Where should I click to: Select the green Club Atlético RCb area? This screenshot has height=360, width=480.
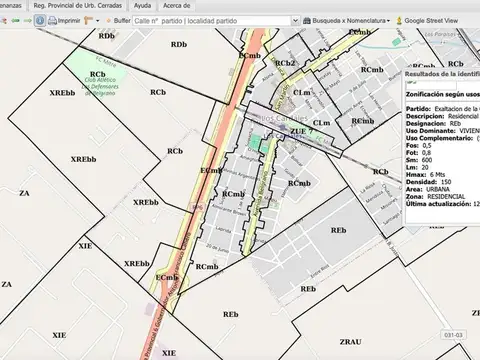pos(97,74)
